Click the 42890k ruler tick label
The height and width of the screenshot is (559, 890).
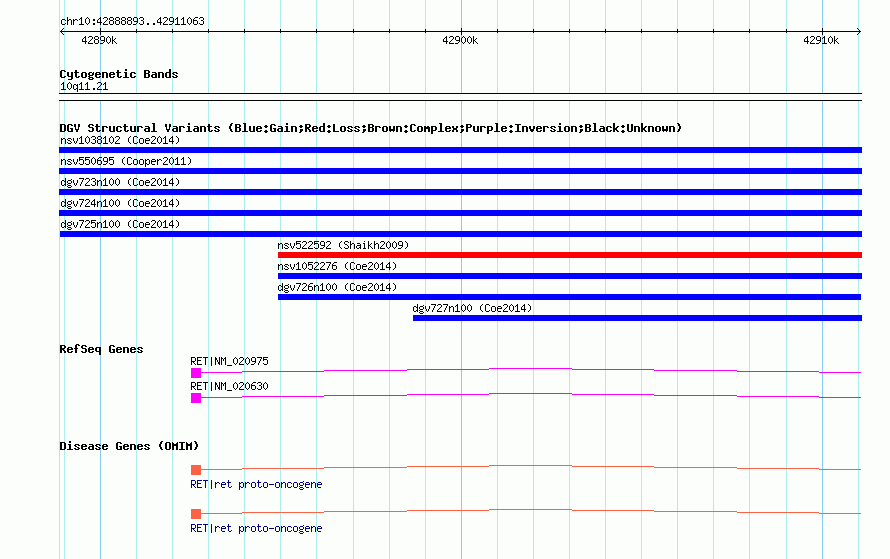click(99, 40)
